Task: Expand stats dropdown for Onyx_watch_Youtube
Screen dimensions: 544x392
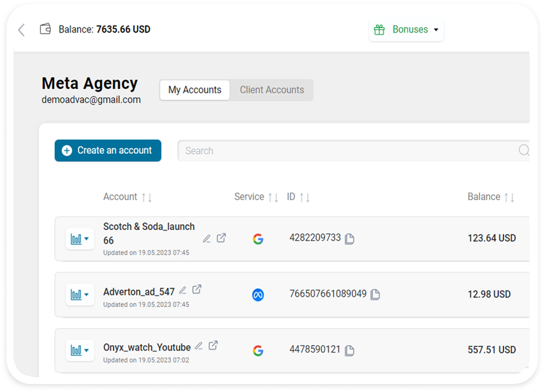Action: (x=80, y=351)
